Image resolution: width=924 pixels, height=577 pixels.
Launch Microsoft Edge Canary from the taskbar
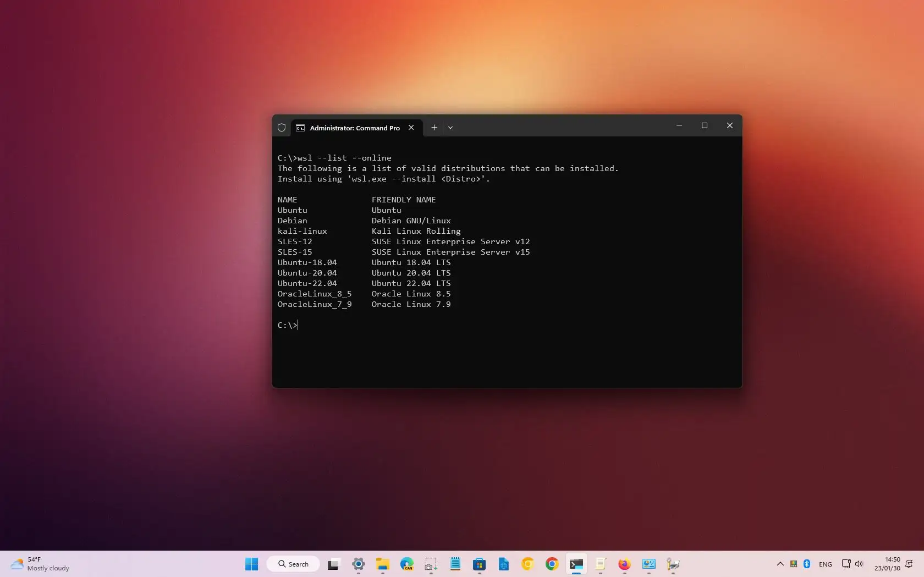[406, 564]
